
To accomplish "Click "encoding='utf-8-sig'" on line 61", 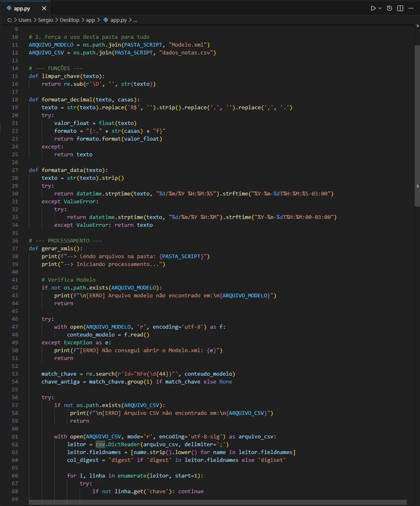I will (x=191, y=436).
